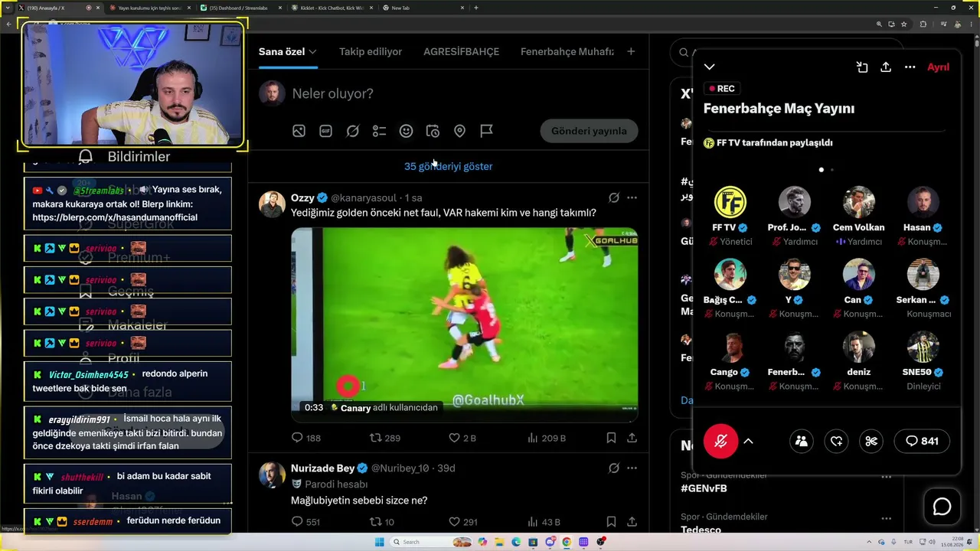Viewport: 980px width, 551px height.
Task: Open the GIF picker in the composer
Action: pyautogui.click(x=325, y=131)
